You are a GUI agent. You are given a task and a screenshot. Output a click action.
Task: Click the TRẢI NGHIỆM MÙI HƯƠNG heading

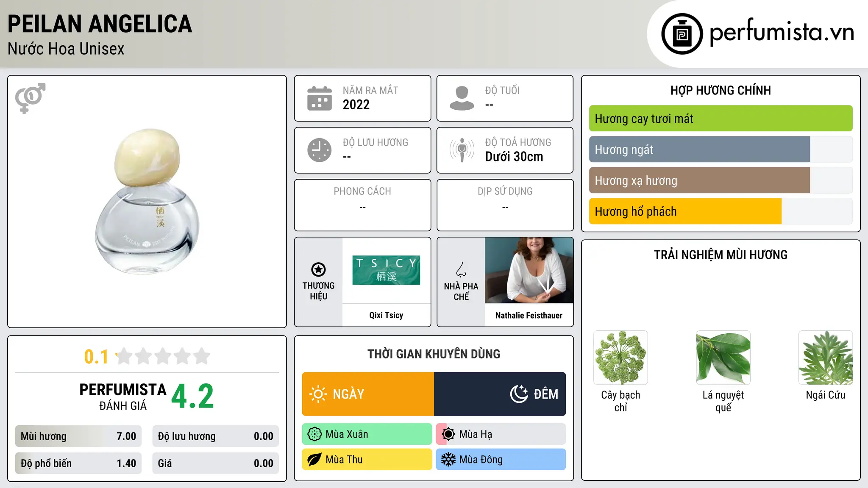click(x=721, y=255)
